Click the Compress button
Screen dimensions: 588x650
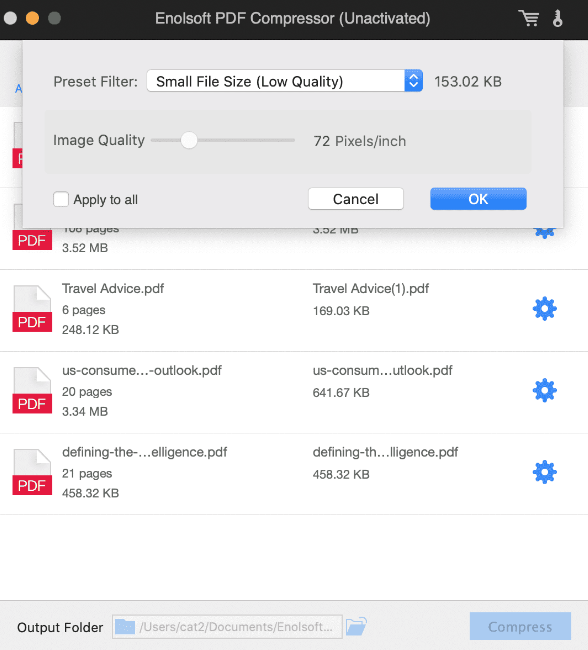pyautogui.click(x=520, y=626)
